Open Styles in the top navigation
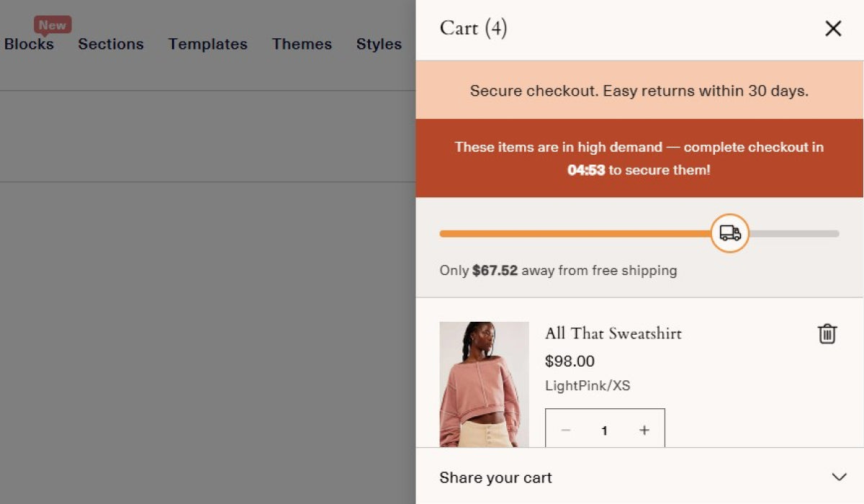 pos(379,45)
